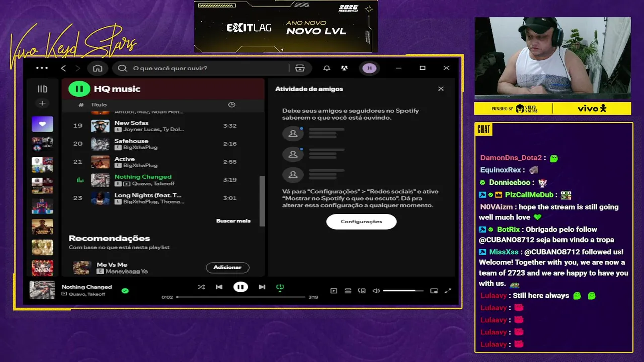Go forward with the right arrow
The height and width of the screenshot is (362, 644).
[78, 68]
